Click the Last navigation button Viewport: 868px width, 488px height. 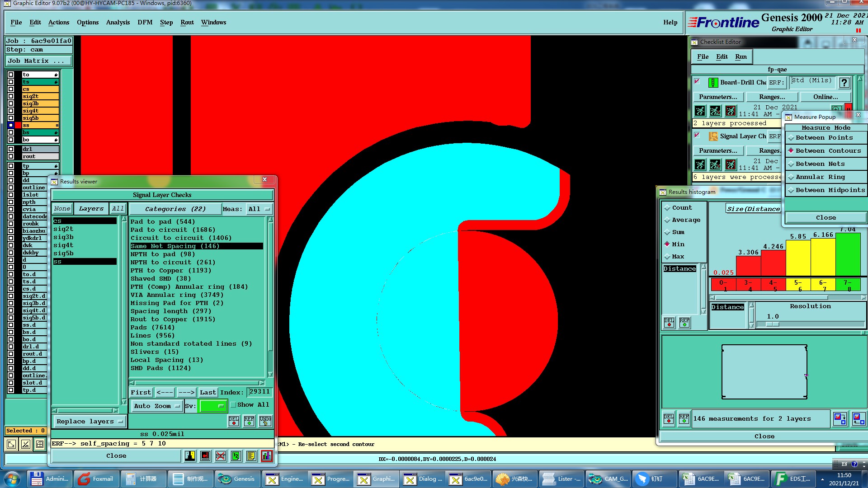point(208,392)
